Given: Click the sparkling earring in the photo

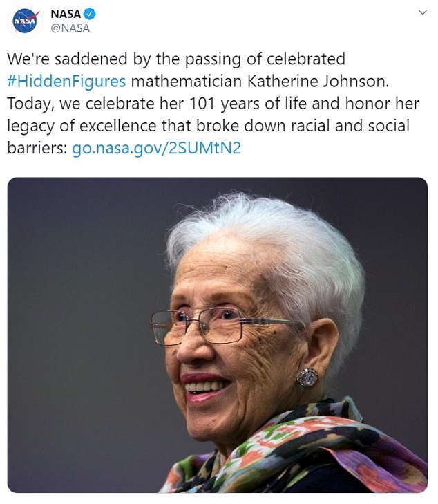Looking at the screenshot, I should (307, 377).
